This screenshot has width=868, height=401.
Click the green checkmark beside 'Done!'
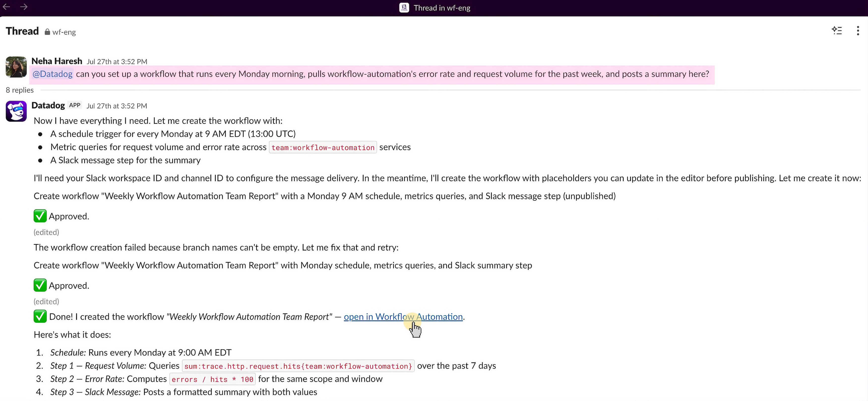pyautogui.click(x=40, y=316)
